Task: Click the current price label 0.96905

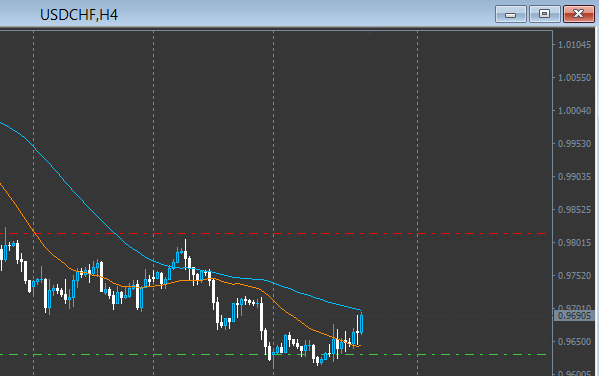Action: [x=574, y=316]
